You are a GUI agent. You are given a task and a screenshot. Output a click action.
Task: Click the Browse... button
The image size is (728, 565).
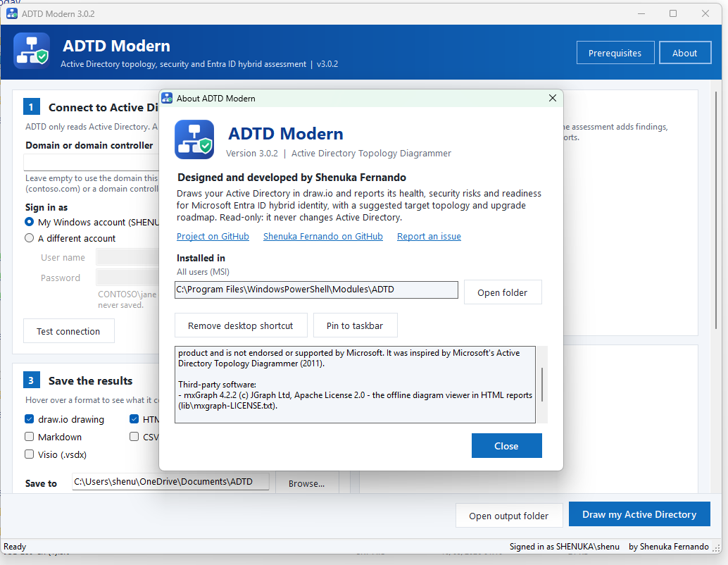(x=307, y=483)
